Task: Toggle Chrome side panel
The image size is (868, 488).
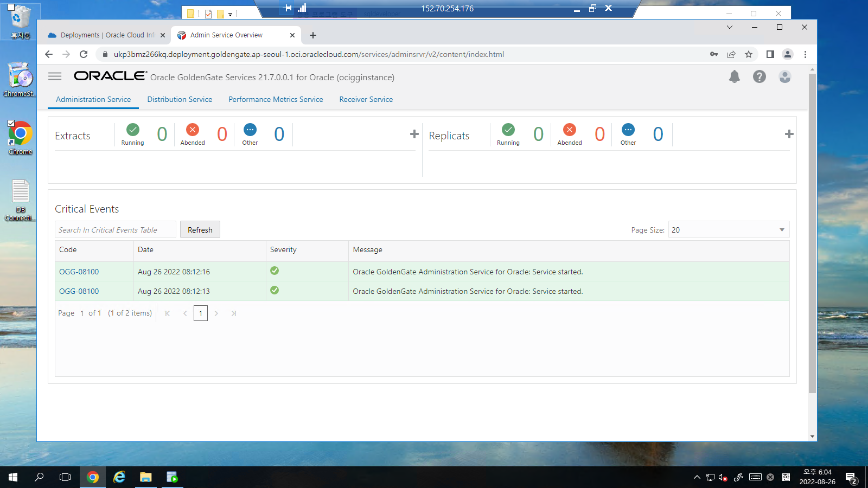Action: pos(770,54)
